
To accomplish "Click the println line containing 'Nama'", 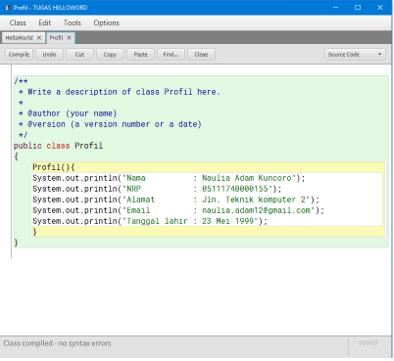I will (x=169, y=178).
